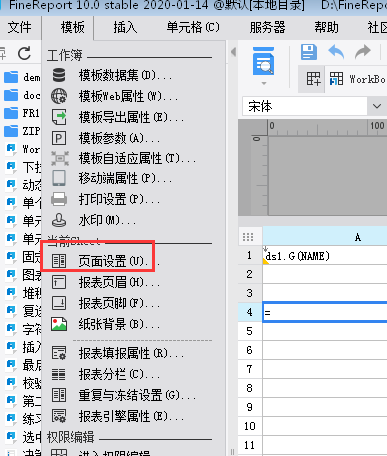Click the freeze icon beside 重复与冻结设置
This screenshot has width=387, height=456.
click(x=59, y=395)
